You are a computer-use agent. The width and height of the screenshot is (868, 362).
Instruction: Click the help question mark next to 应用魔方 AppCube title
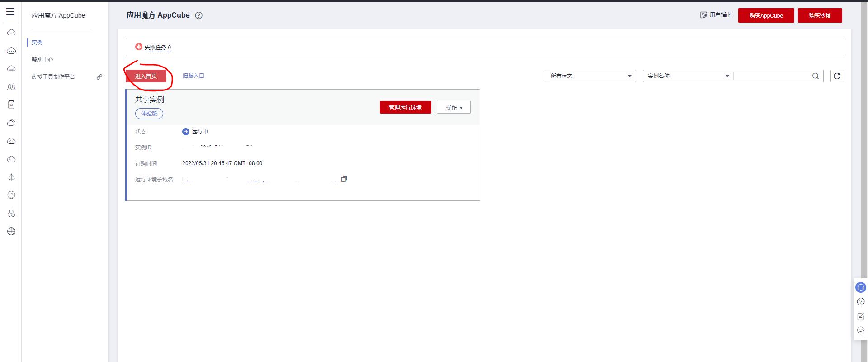[198, 15]
